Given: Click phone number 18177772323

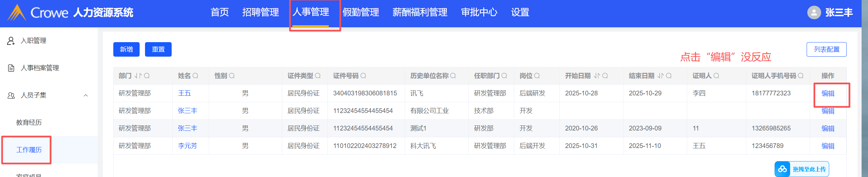Looking at the screenshot, I should coord(771,93).
